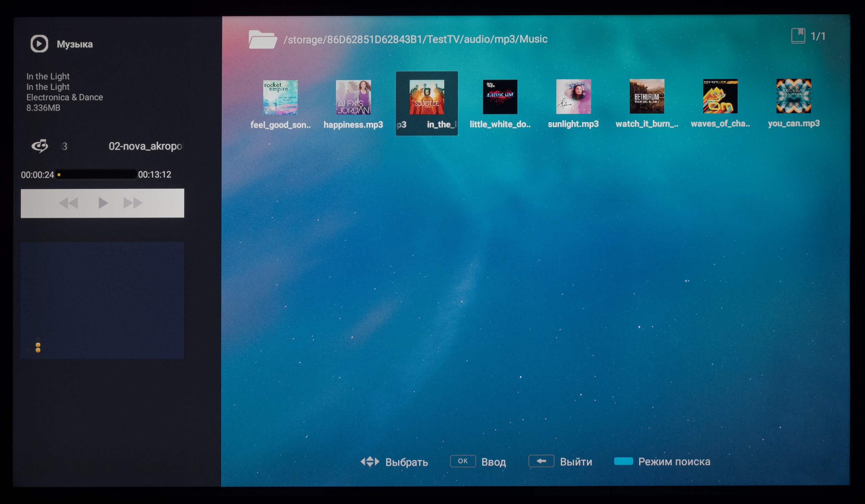Select the in_the_light Solstice cover
Image resolution: width=865 pixels, height=504 pixels.
tap(427, 97)
